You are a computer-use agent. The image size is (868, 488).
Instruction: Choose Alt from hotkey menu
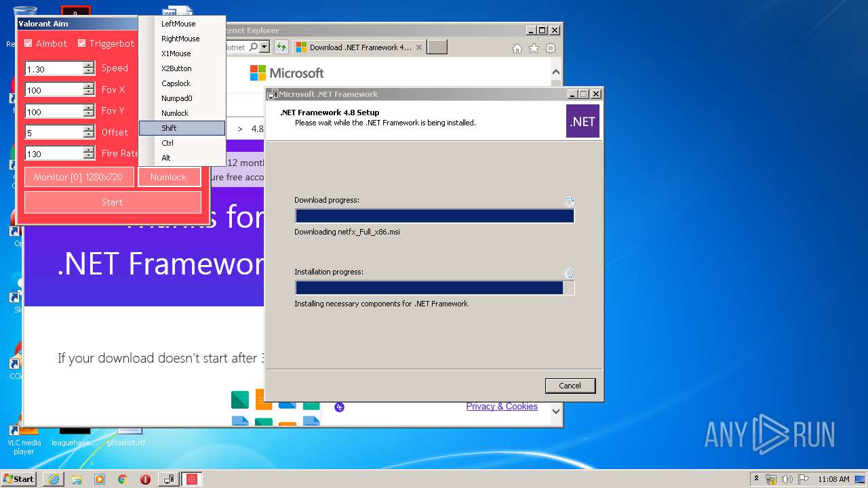[182, 158]
